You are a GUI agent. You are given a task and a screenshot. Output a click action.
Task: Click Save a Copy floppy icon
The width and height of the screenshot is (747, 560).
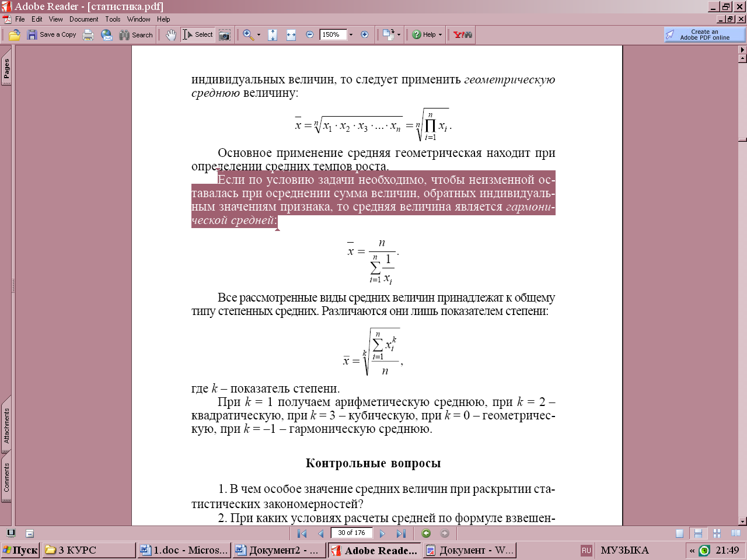[x=51, y=35]
